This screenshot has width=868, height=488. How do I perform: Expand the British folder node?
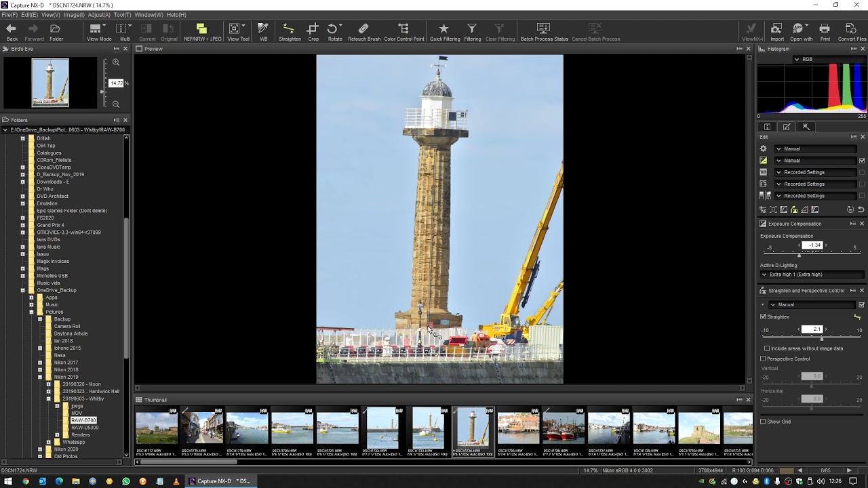[x=22, y=138]
